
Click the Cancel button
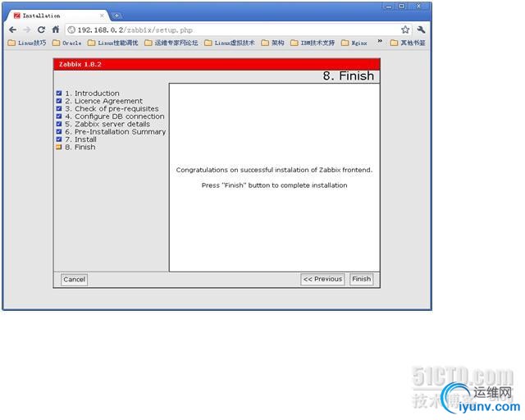74,280
